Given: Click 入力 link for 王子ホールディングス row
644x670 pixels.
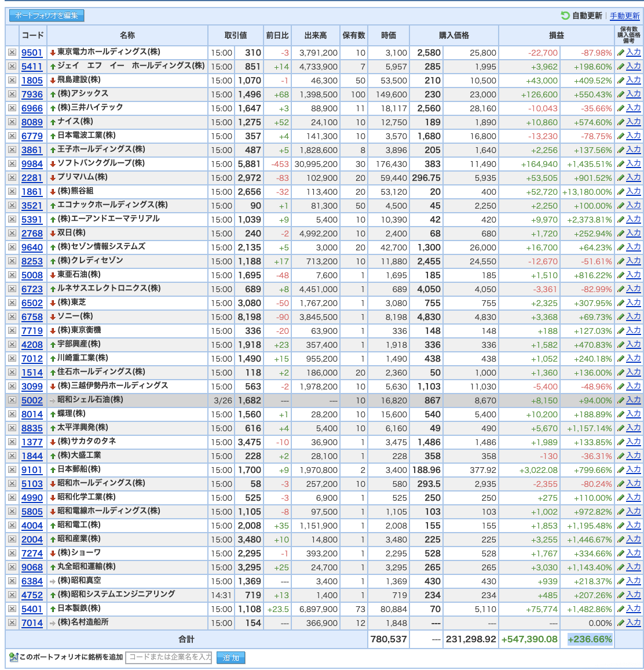Looking at the screenshot, I should click(634, 150).
